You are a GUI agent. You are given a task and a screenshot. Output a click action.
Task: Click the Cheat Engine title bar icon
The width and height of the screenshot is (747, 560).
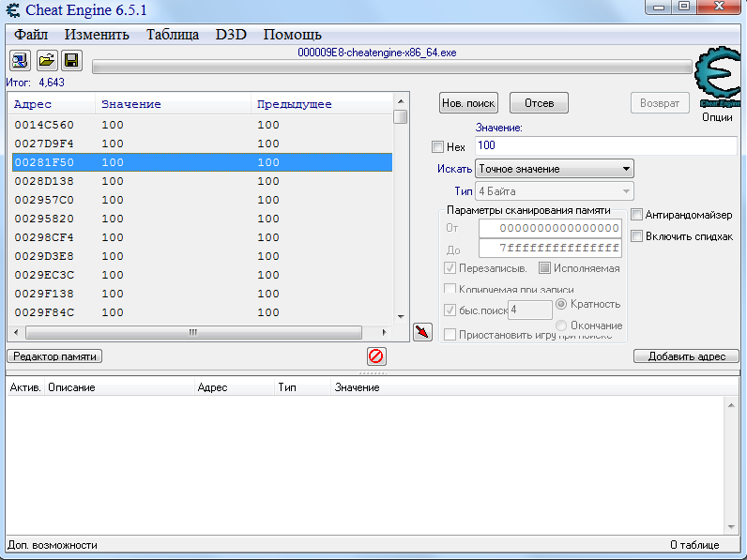tap(12, 10)
